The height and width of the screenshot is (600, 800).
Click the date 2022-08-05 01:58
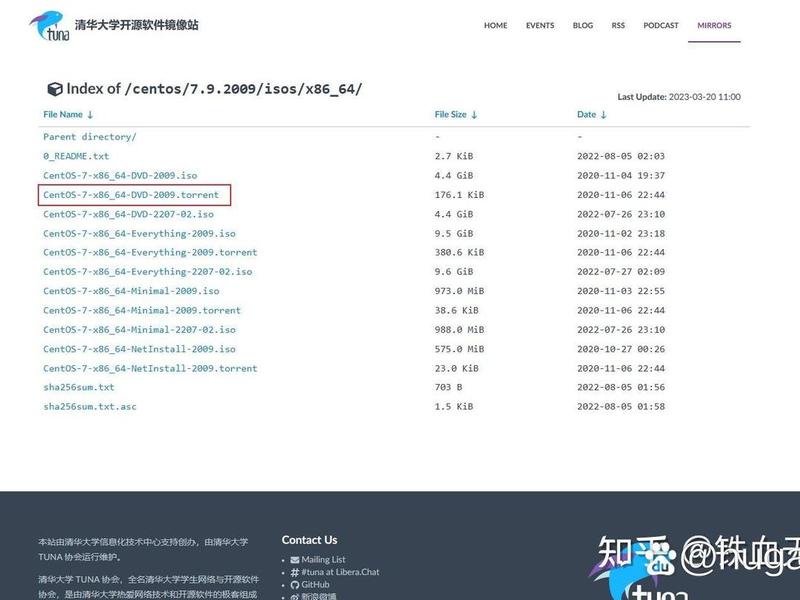pyautogui.click(x=621, y=407)
